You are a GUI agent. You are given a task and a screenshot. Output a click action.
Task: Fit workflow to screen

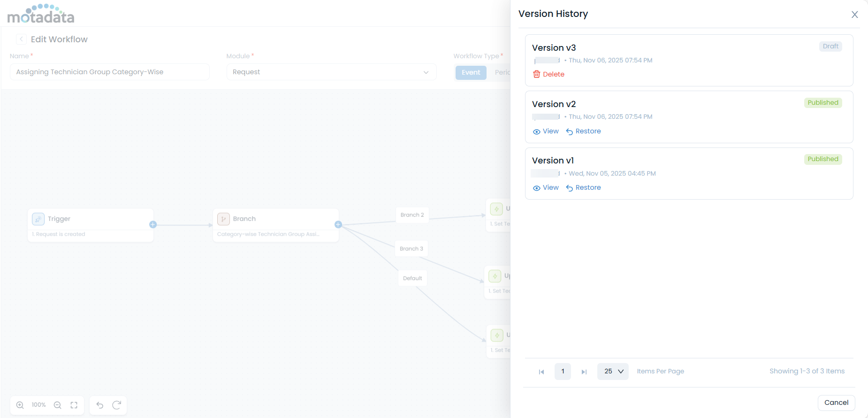coord(74,405)
